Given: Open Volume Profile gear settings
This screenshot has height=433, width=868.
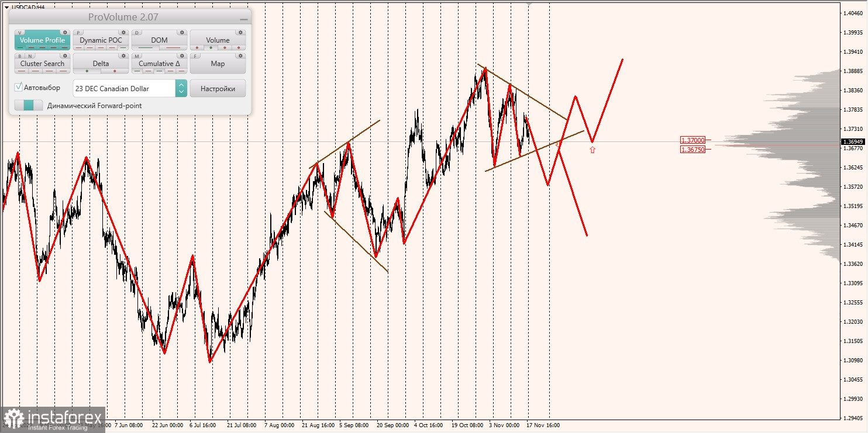Looking at the screenshot, I should pos(65,33).
